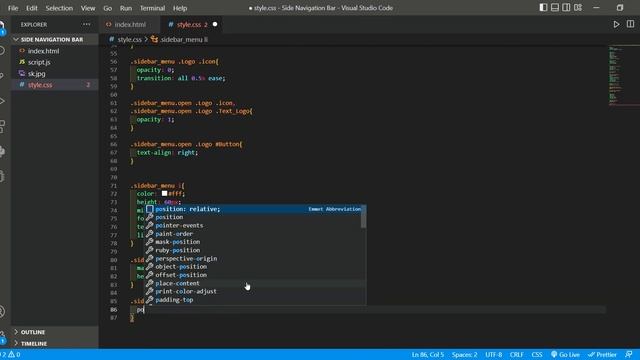Click the sk.jpg image file icon
Viewport: 640px width, 360px height.
click(x=22, y=73)
